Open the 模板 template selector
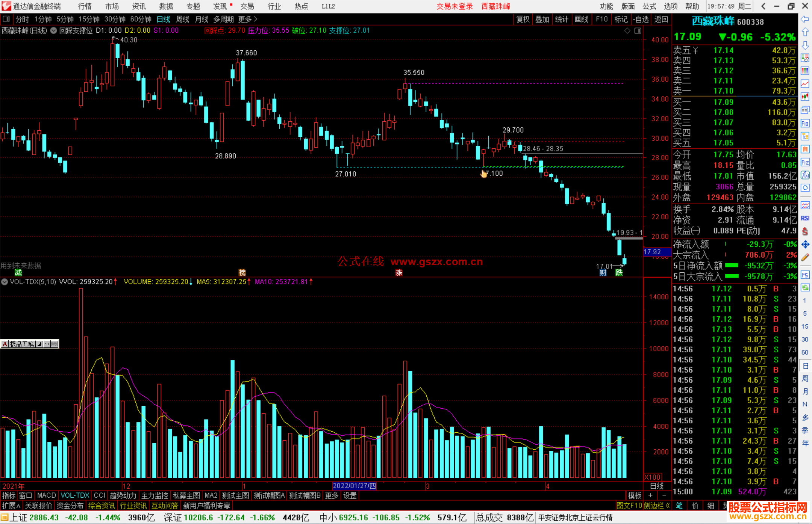812x524 pixels. click(635, 495)
